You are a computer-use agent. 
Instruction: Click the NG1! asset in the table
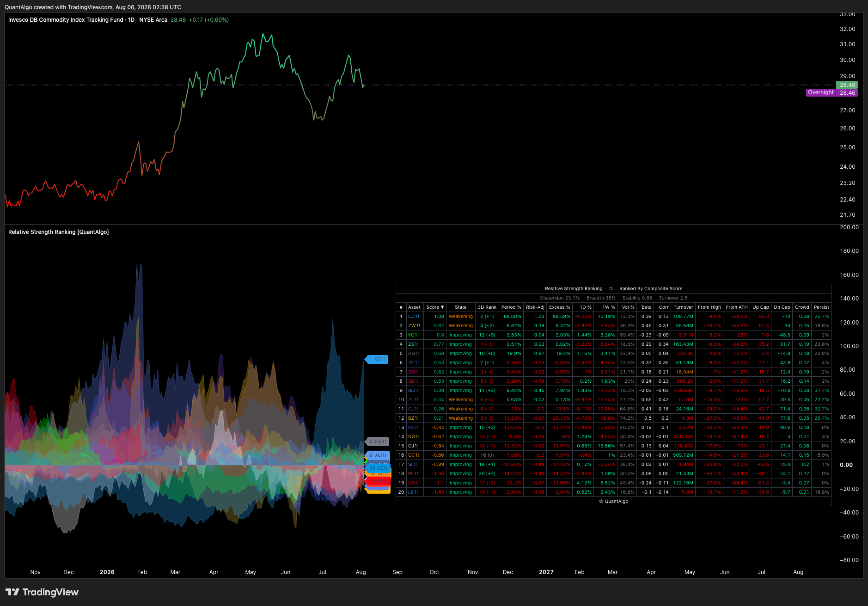pos(414,437)
